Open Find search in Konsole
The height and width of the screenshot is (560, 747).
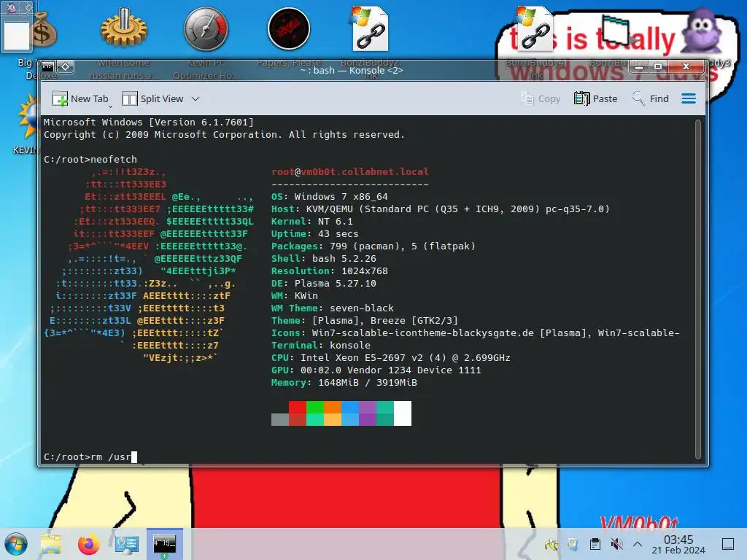(x=650, y=98)
